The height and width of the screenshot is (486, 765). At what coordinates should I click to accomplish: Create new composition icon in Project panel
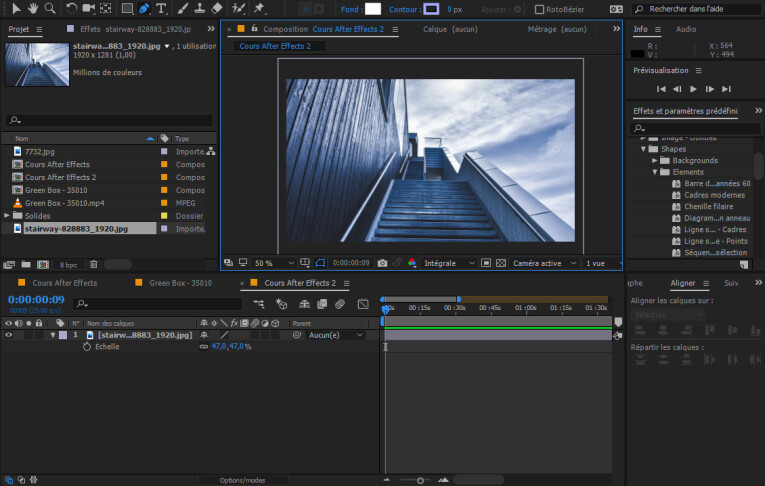[x=43, y=264]
